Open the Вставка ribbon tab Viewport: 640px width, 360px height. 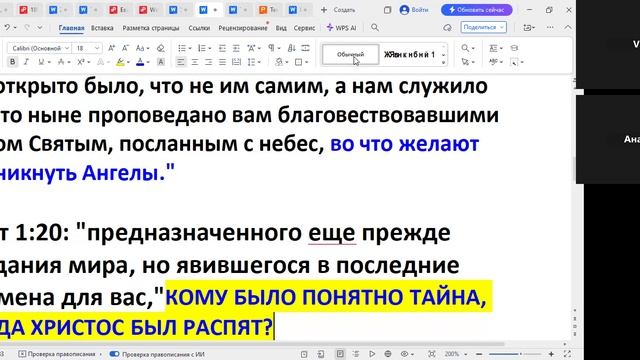point(102,28)
